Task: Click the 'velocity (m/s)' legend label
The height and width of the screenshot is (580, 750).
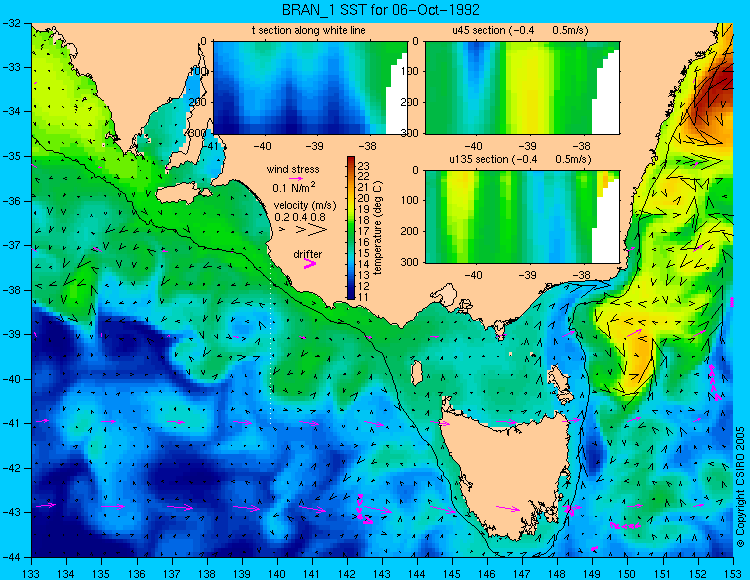Action: tap(305, 206)
